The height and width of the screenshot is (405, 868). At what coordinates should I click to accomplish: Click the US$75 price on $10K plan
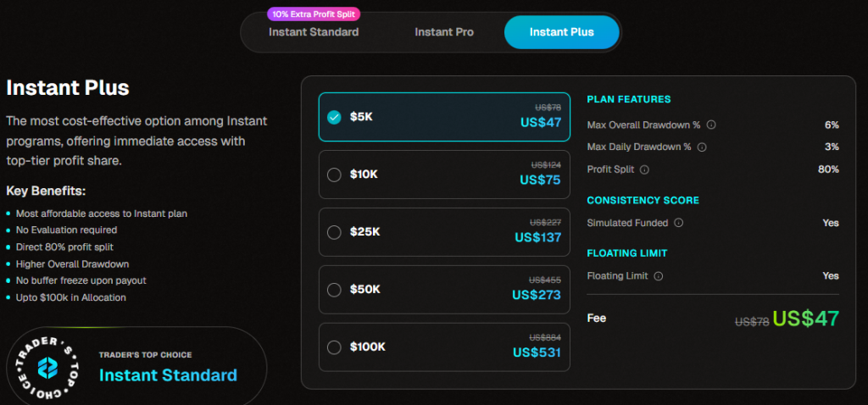pyautogui.click(x=540, y=180)
